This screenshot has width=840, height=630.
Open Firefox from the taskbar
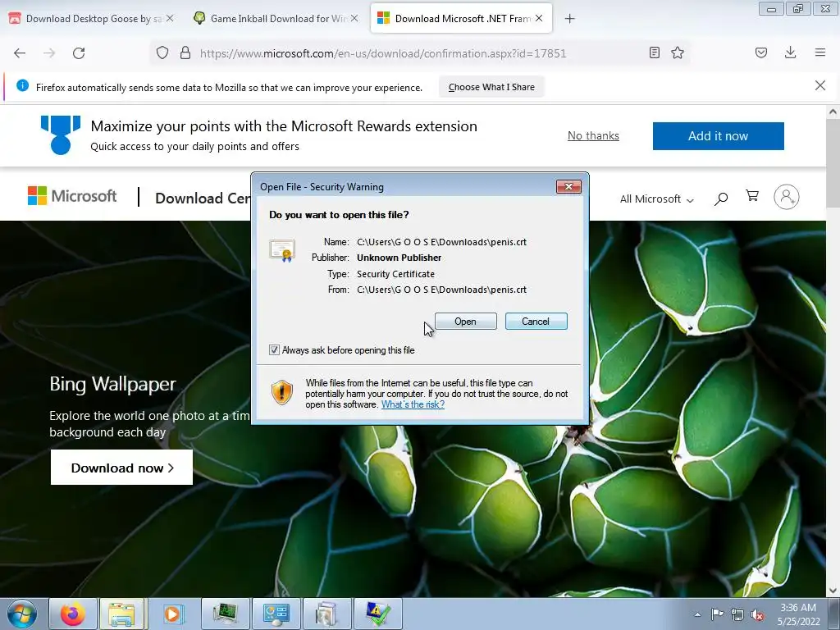[73, 614]
